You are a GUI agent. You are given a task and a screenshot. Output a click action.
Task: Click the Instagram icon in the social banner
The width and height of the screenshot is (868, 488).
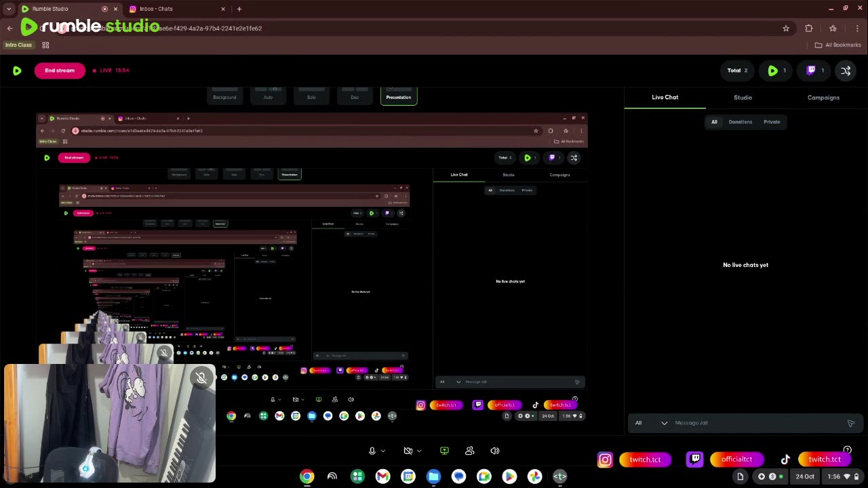point(605,460)
